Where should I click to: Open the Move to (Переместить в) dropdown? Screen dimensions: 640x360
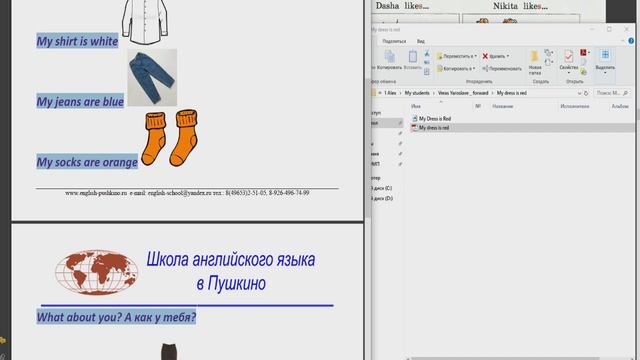point(456,56)
